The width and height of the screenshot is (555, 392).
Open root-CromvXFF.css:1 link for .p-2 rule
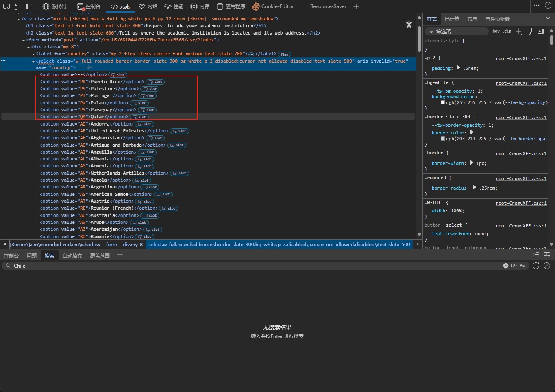click(521, 58)
